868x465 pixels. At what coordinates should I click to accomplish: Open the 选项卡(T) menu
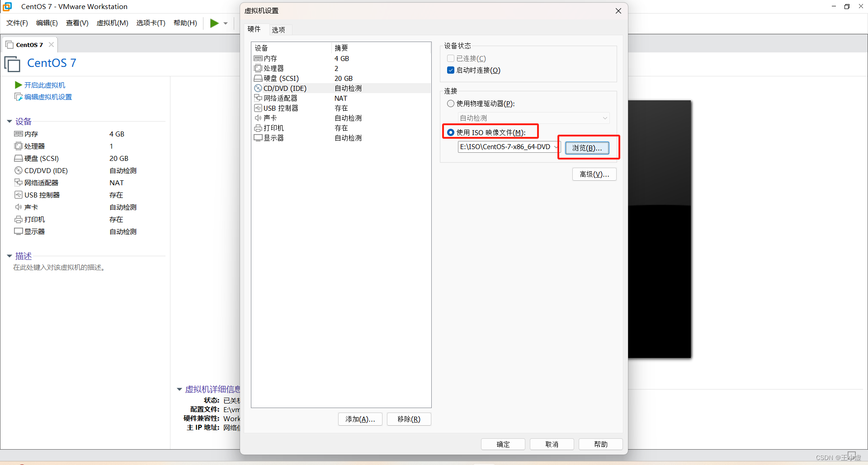(x=151, y=23)
